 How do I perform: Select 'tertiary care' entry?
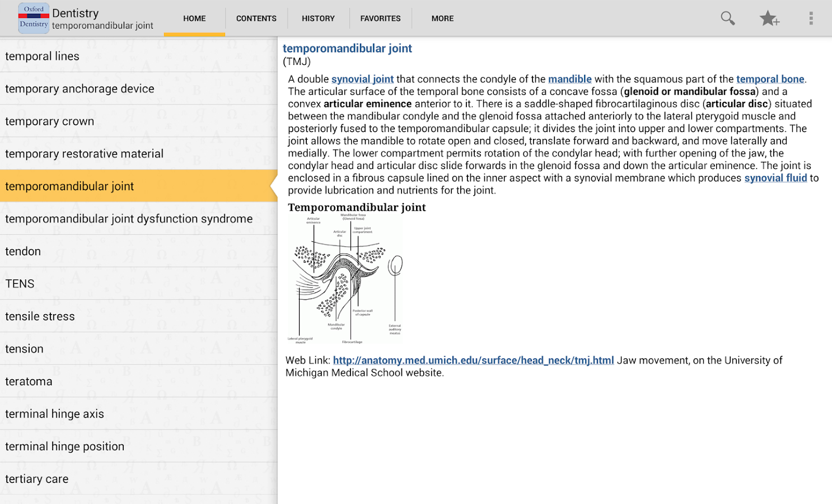click(x=139, y=478)
